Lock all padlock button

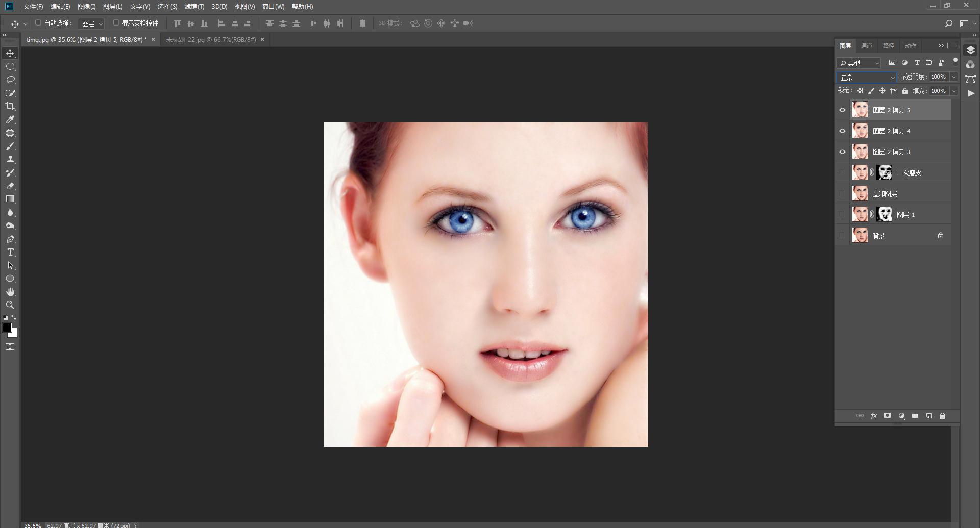pos(905,91)
